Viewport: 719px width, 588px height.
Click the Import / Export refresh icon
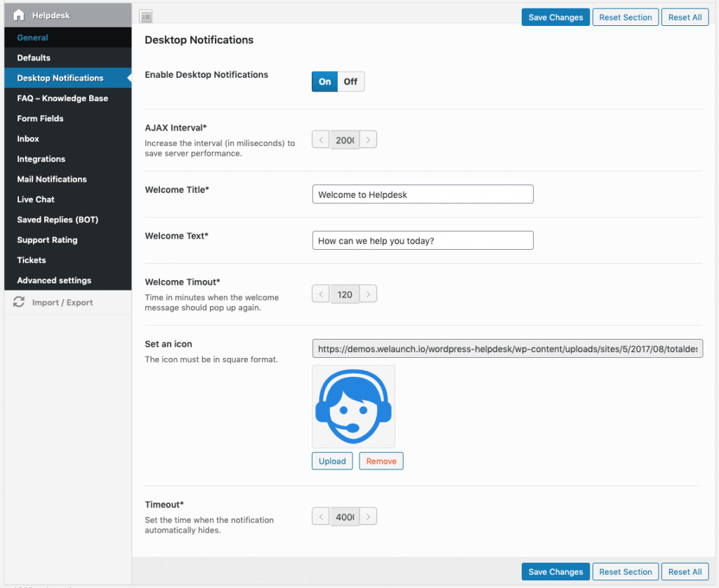click(19, 302)
